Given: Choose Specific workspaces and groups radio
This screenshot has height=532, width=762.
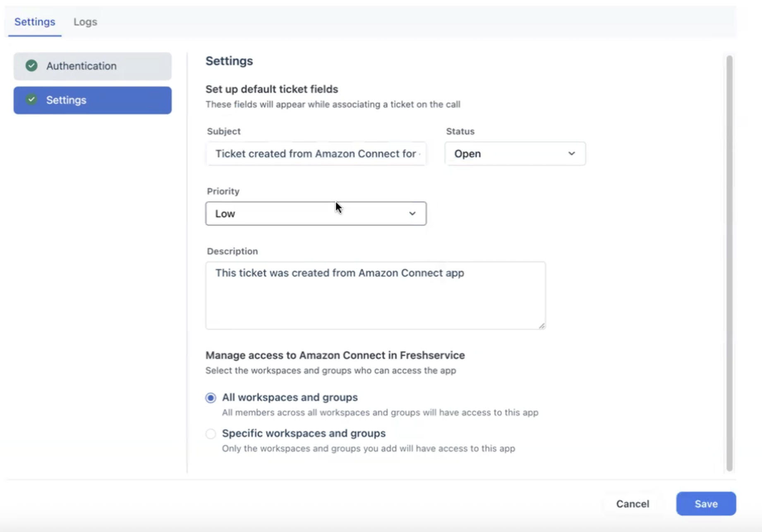Looking at the screenshot, I should (x=211, y=434).
